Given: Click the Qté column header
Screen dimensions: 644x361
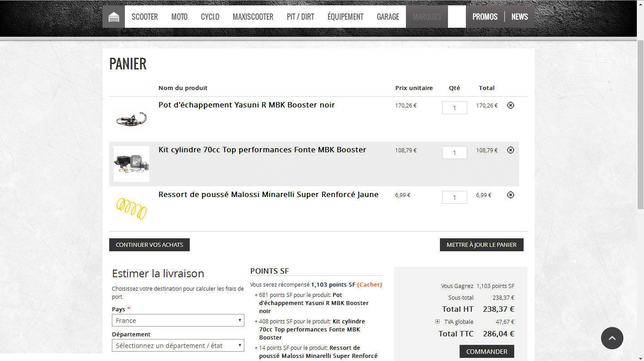Looking at the screenshot, I should pyautogui.click(x=454, y=88).
